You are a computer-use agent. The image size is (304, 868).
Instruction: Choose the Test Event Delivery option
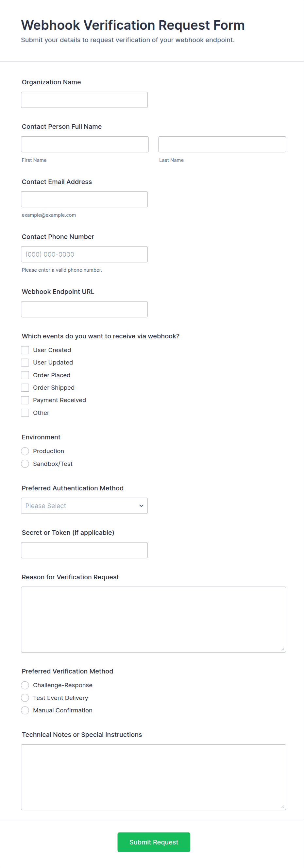25,697
